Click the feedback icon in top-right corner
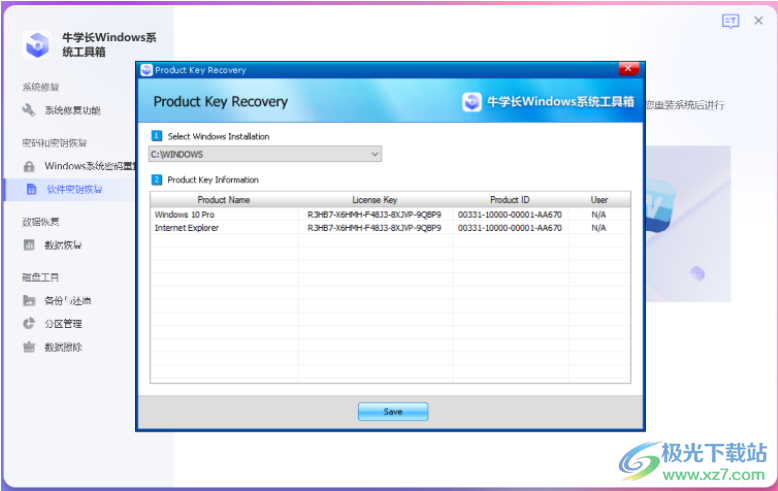 (730, 21)
